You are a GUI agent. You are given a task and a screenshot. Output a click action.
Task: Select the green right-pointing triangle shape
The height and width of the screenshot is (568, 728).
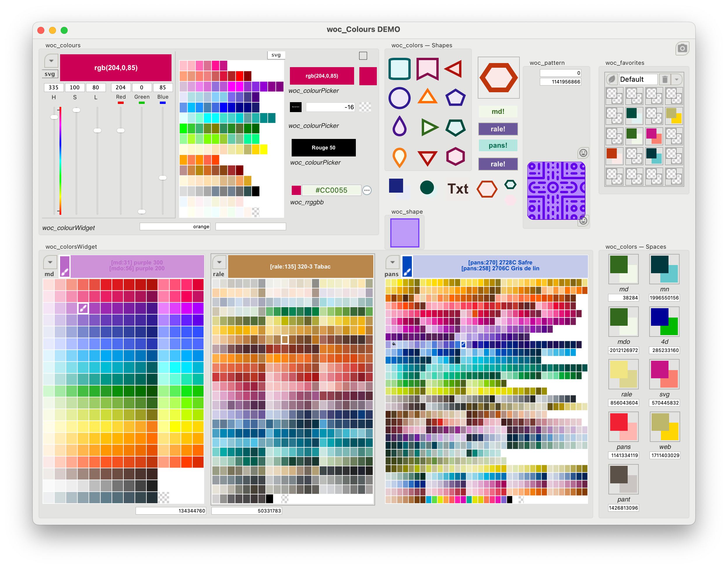click(x=429, y=127)
